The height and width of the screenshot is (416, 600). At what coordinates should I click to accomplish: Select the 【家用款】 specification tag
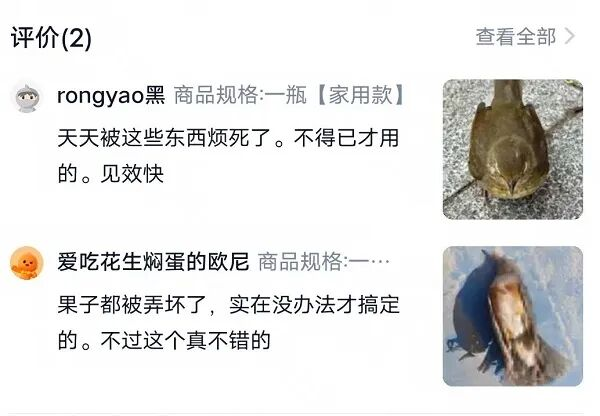click(x=360, y=95)
